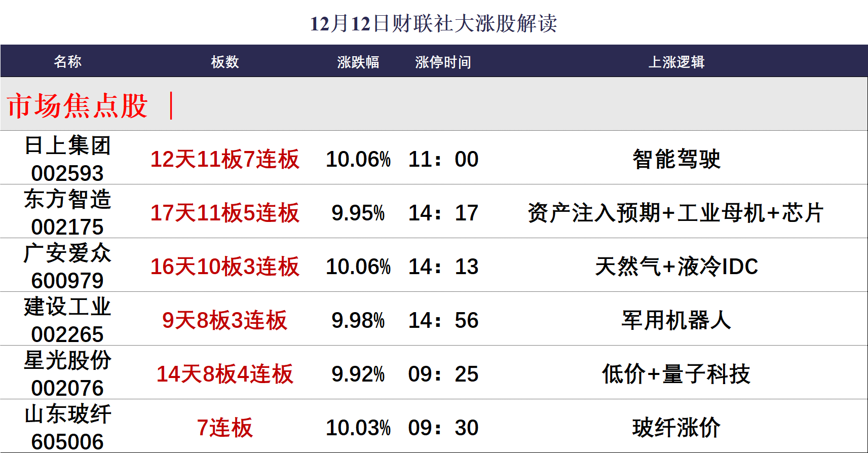The width and height of the screenshot is (868, 453).
Task: Click the 低价+量子科技 logic cell
Action: point(676,374)
